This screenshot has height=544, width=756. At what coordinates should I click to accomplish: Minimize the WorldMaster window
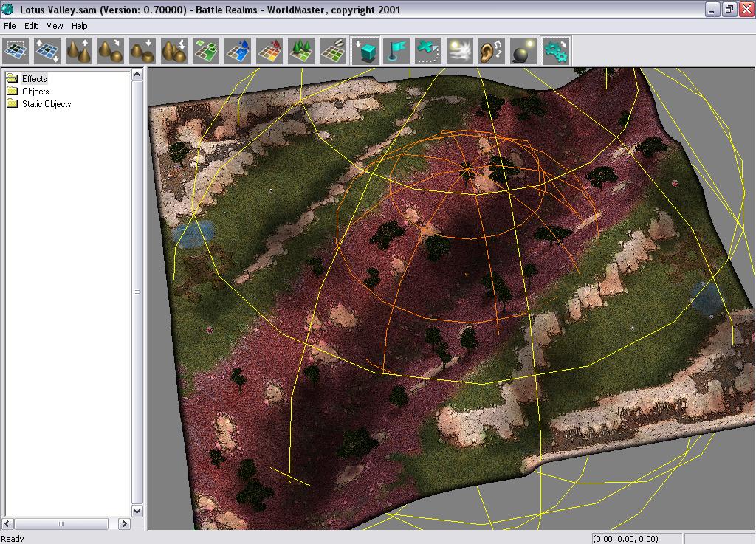tap(712, 9)
